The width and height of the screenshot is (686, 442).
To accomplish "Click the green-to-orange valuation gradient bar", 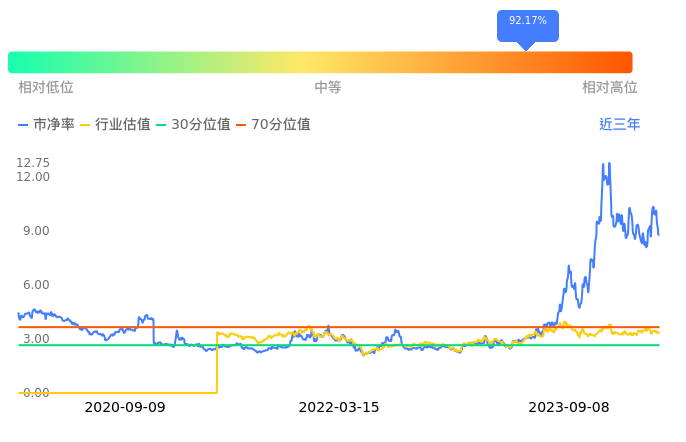I will (x=320, y=62).
